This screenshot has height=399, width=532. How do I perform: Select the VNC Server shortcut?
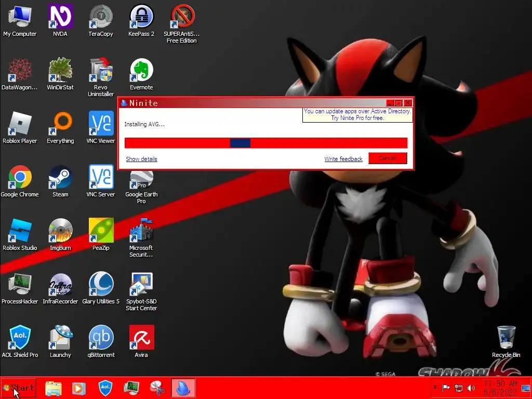(101, 181)
